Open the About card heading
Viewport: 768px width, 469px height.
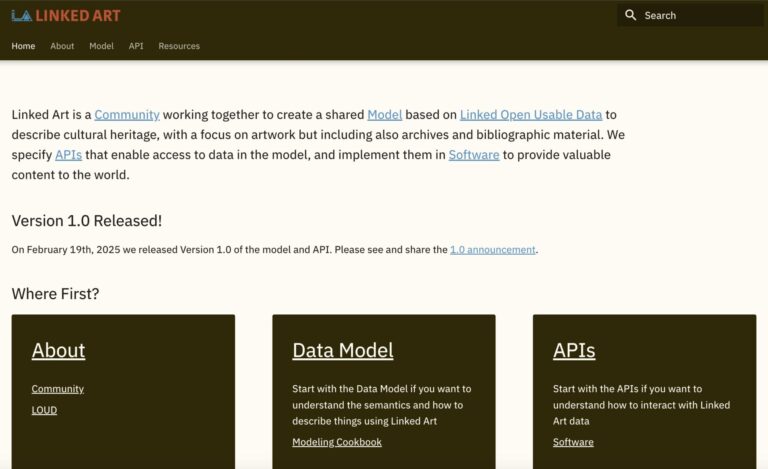point(58,351)
